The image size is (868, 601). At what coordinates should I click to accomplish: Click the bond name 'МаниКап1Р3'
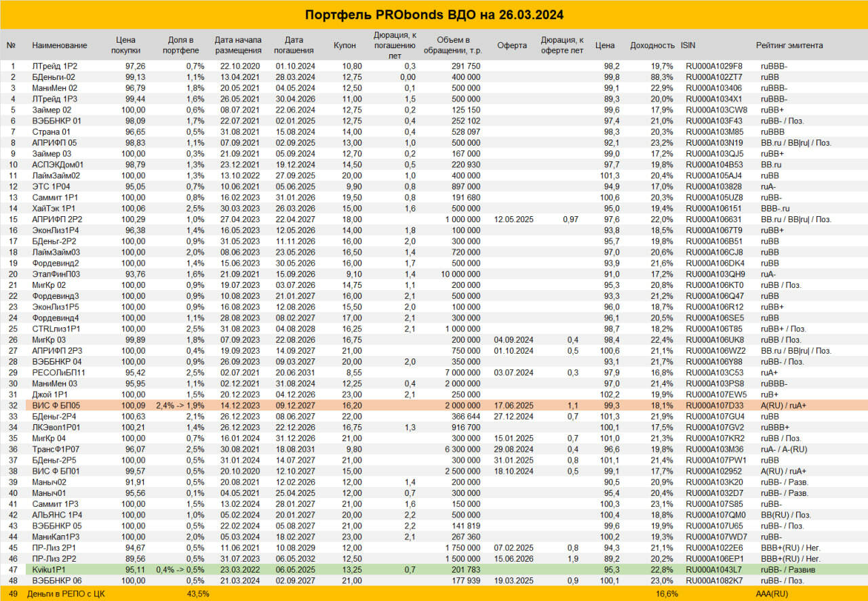56,536
